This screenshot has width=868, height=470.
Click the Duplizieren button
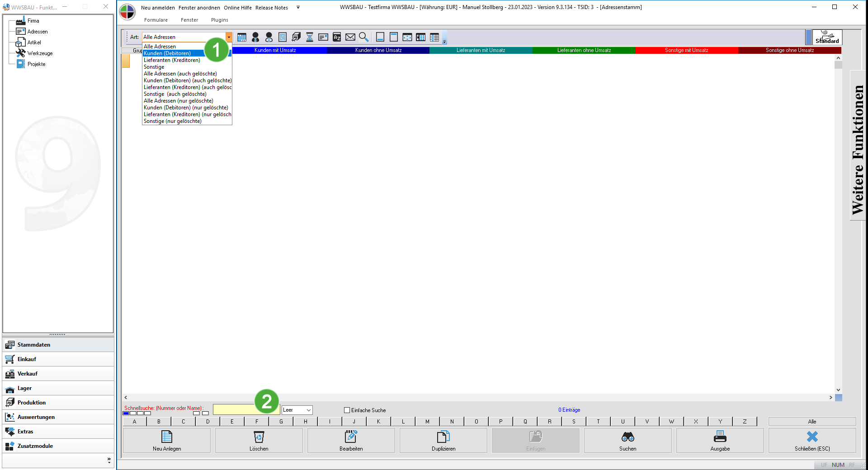tap(443, 441)
